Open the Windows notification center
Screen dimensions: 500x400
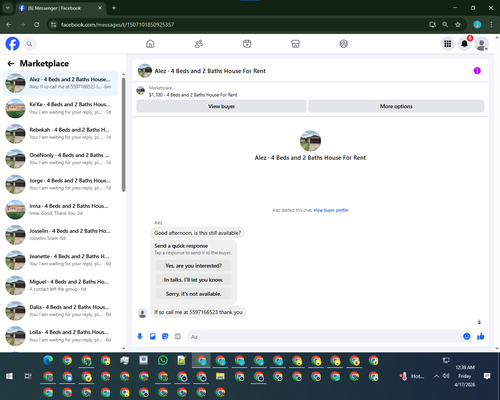(487, 376)
